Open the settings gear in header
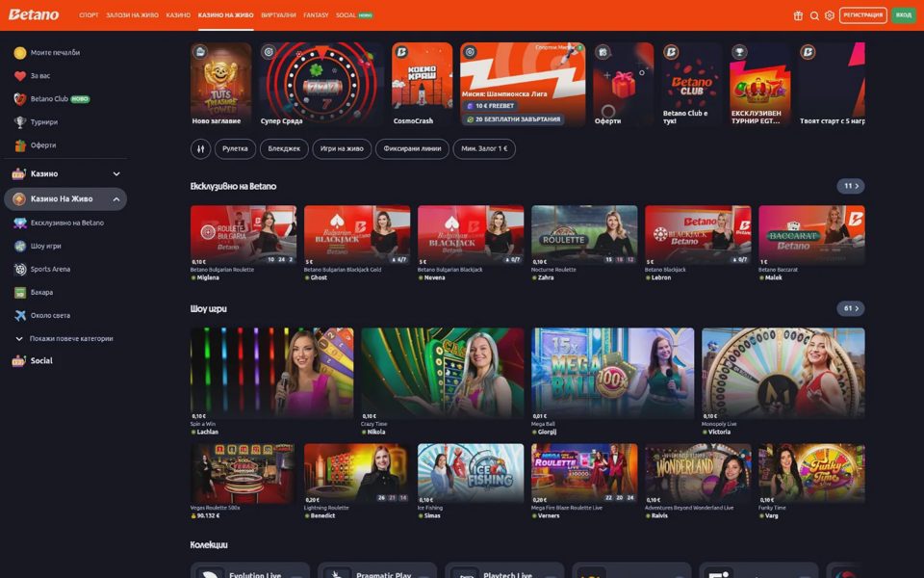 (x=830, y=15)
